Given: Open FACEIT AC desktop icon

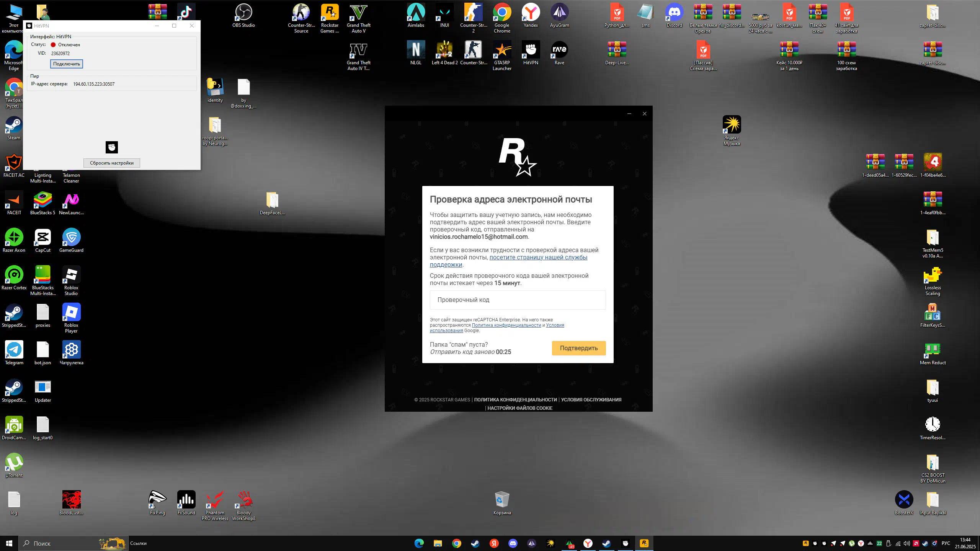Looking at the screenshot, I should 14,166.
